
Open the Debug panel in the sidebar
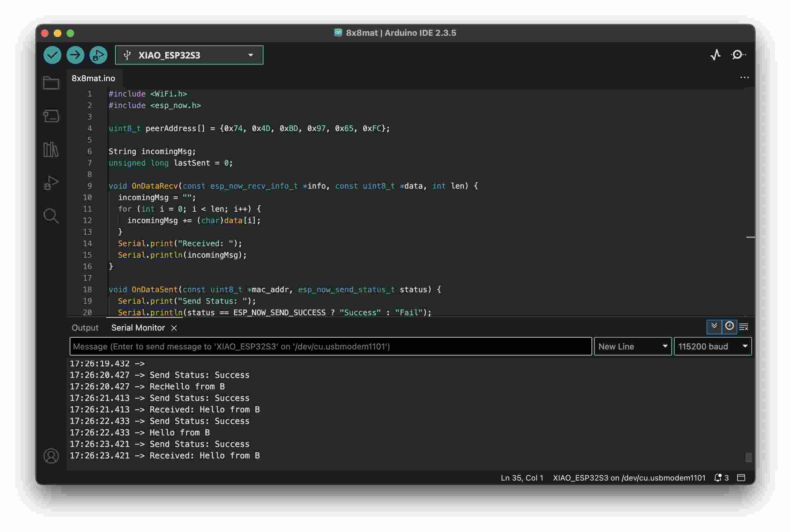click(51, 183)
